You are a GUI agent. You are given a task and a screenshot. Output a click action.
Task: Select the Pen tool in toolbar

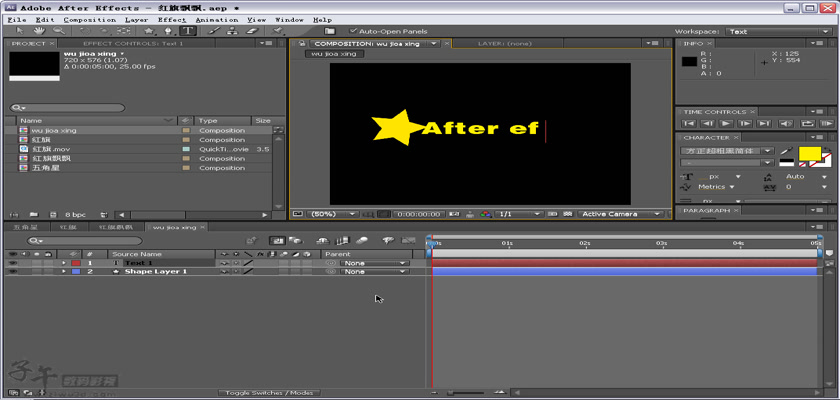(168, 32)
